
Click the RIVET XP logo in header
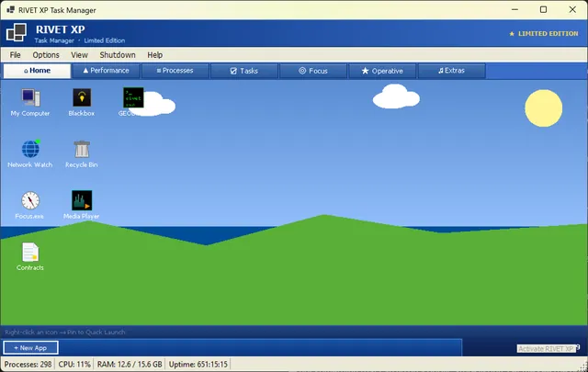coord(17,33)
